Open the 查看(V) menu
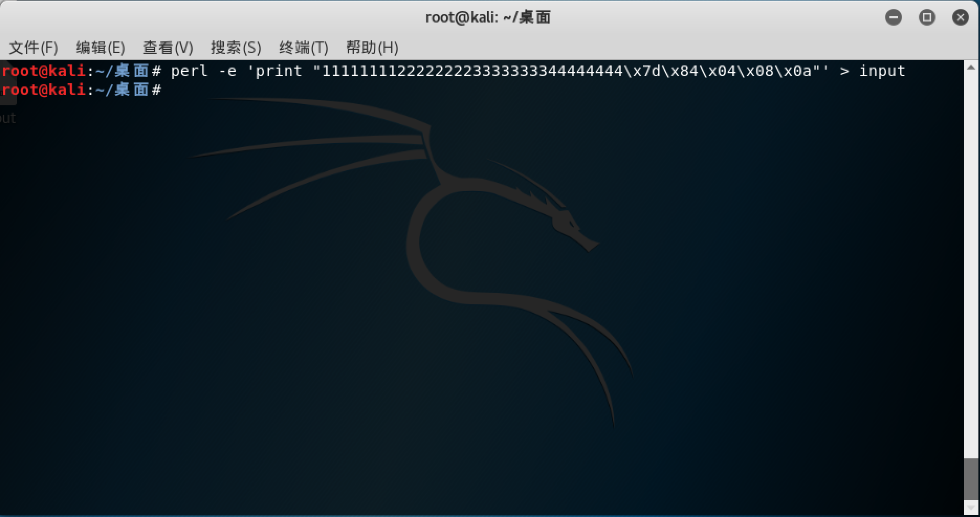Image resolution: width=980 pixels, height=517 pixels. coord(168,48)
